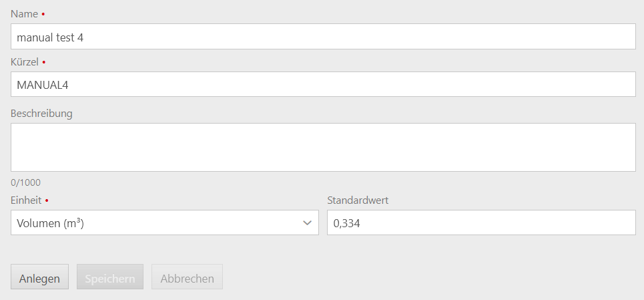The width and height of the screenshot is (644, 300).
Task: Click the 'Standardwert' field label
Action: 358,200
